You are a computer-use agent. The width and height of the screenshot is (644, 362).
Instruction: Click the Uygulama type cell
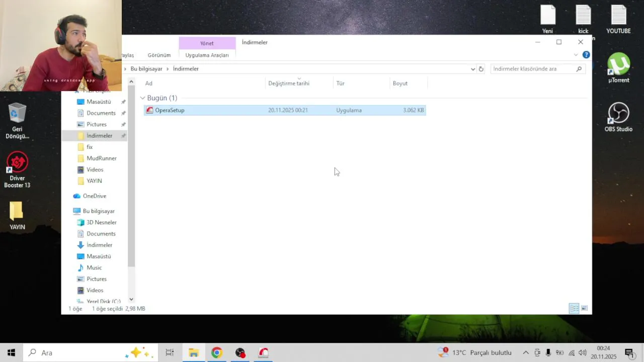pyautogui.click(x=349, y=110)
